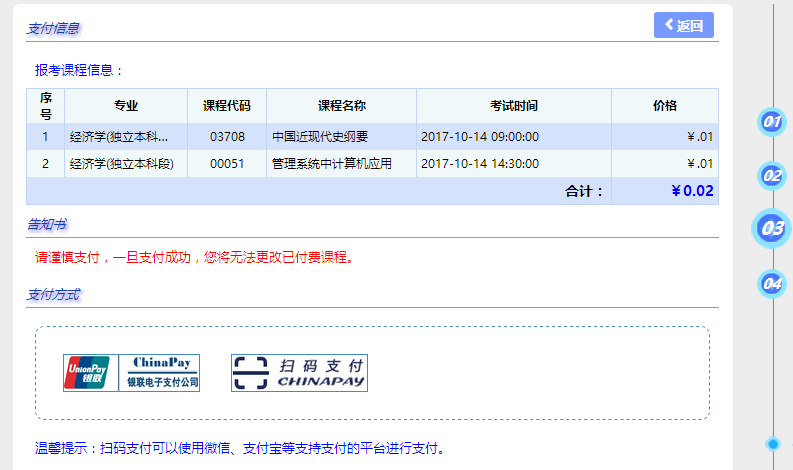Viewport: 793px width, 470px height.
Task: Click the small blue dot on timeline
Action: (772, 443)
